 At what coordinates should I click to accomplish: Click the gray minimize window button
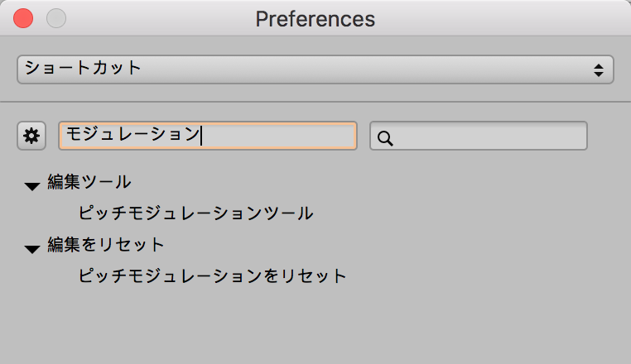[x=55, y=18]
